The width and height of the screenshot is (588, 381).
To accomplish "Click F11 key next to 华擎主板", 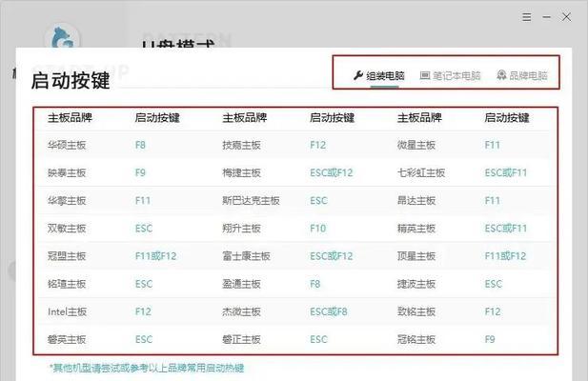I will [x=143, y=200].
